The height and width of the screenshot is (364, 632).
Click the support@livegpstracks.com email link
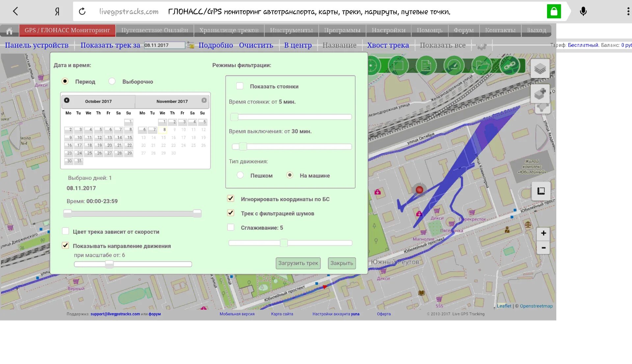[115, 314]
